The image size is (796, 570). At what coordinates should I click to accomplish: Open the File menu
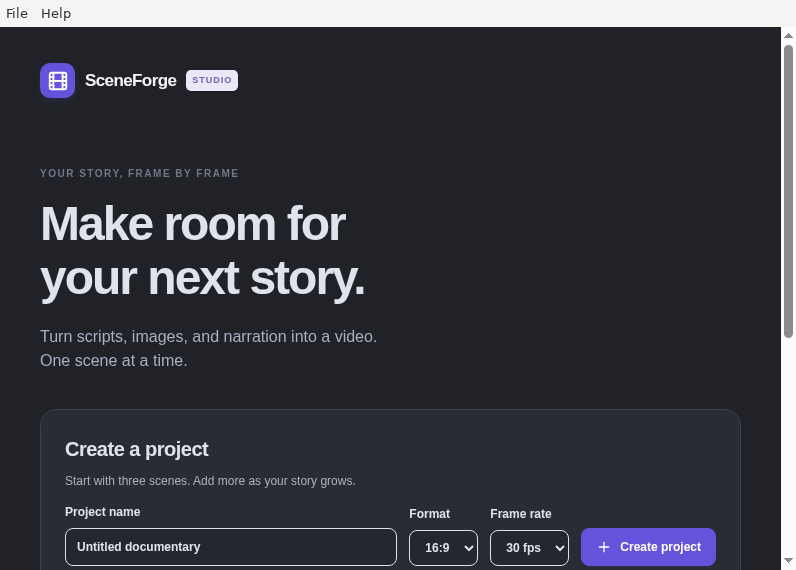tap(17, 13)
